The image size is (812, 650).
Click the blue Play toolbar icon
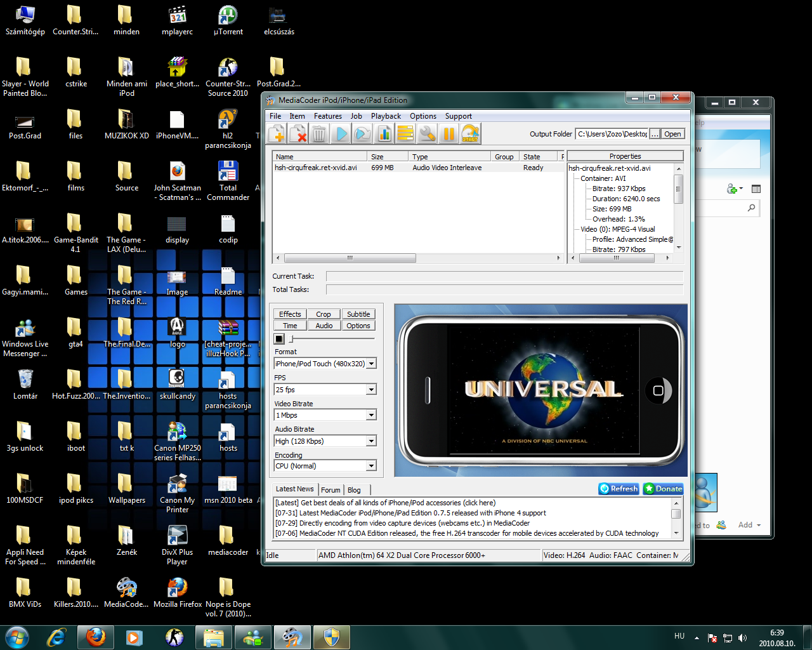coord(341,133)
